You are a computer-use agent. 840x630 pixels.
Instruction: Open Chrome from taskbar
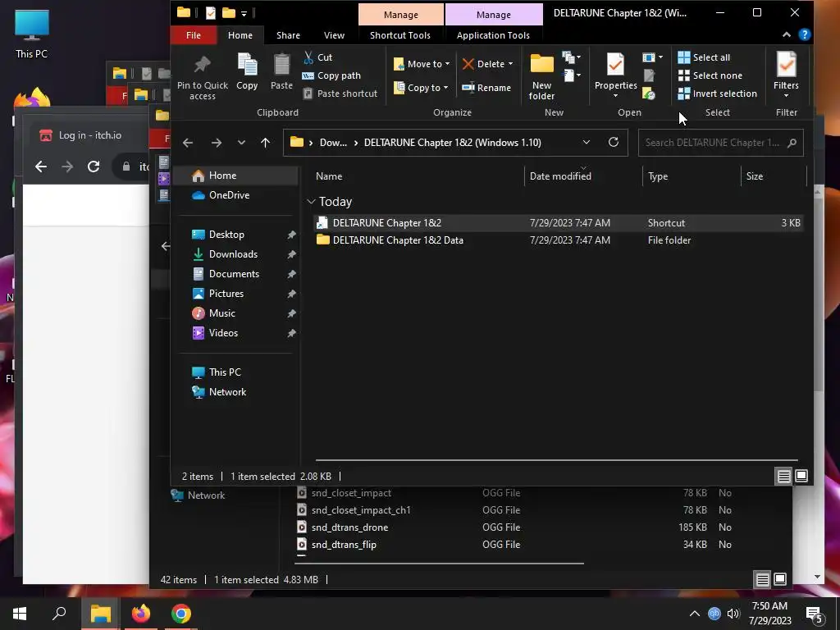pyautogui.click(x=181, y=614)
